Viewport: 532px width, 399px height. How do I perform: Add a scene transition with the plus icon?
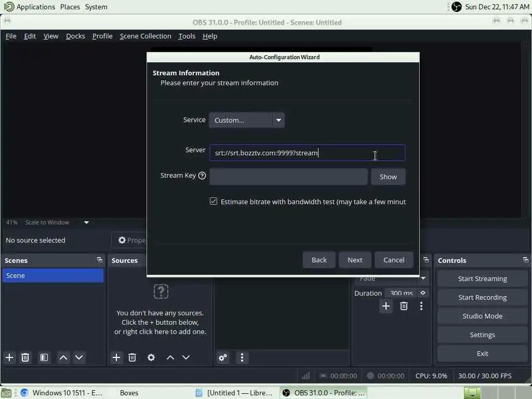[x=386, y=306]
